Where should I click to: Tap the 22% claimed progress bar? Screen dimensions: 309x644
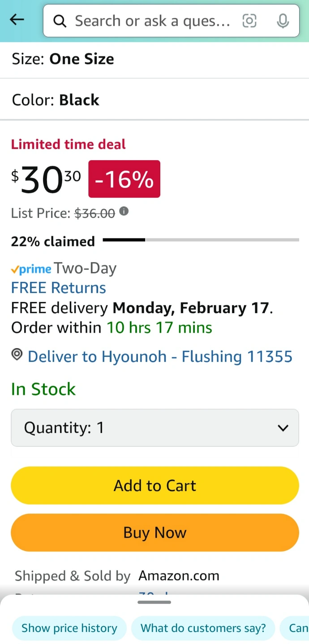[x=201, y=240]
